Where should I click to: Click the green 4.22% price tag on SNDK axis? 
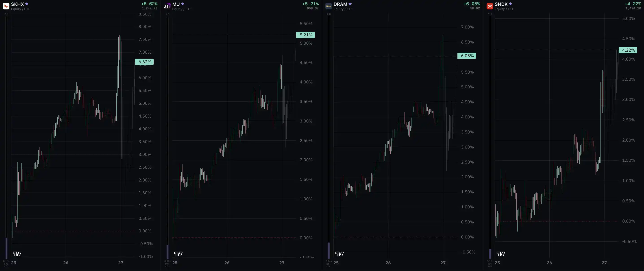click(x=628, y=50)
